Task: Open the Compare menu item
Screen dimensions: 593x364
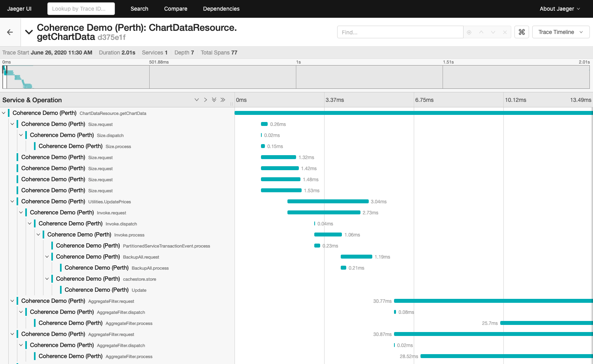Action: (x=176, y=9)
